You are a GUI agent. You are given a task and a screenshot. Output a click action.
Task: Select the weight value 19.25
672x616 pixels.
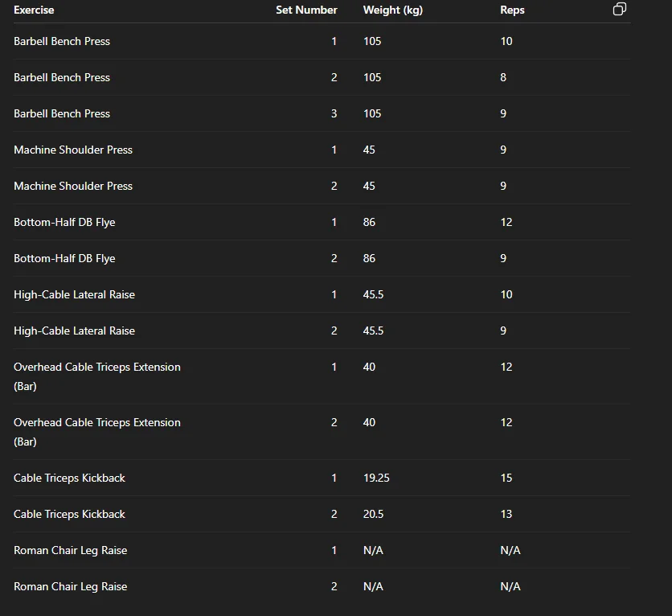tap(376, 478)
